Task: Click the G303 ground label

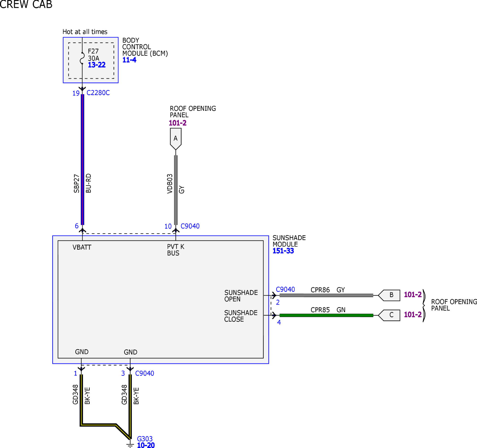Action: click(145, 439)
